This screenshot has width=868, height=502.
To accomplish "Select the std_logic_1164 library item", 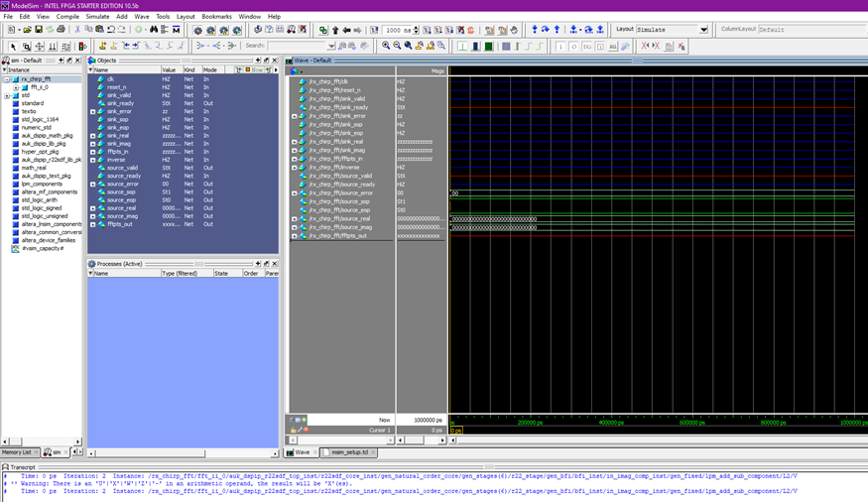I will pos(39,119).
